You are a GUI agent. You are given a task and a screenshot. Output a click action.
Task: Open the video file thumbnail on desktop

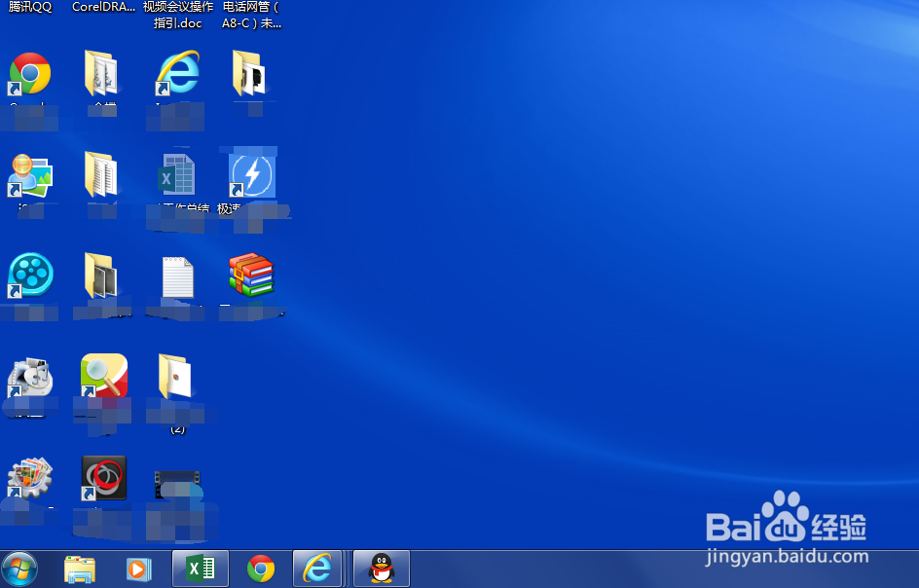[177, 486]
